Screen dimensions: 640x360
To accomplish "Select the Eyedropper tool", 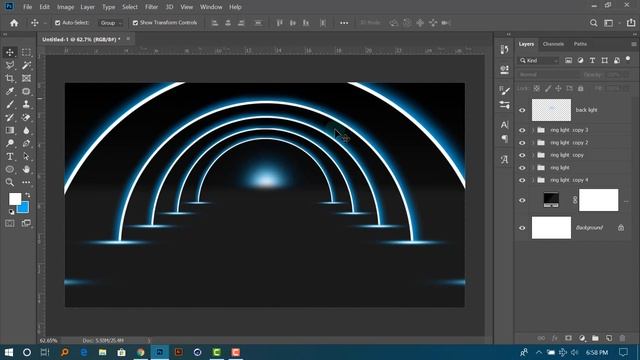I will tap(10, 91).
